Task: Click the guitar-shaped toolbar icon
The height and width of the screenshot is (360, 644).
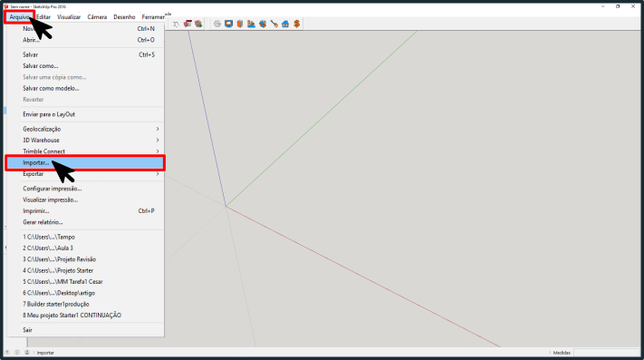Action: (274, 24)
